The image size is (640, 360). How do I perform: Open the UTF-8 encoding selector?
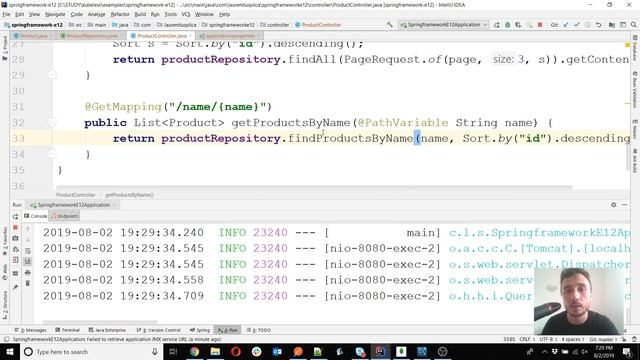pyautogui.click(x=548, y=340)
